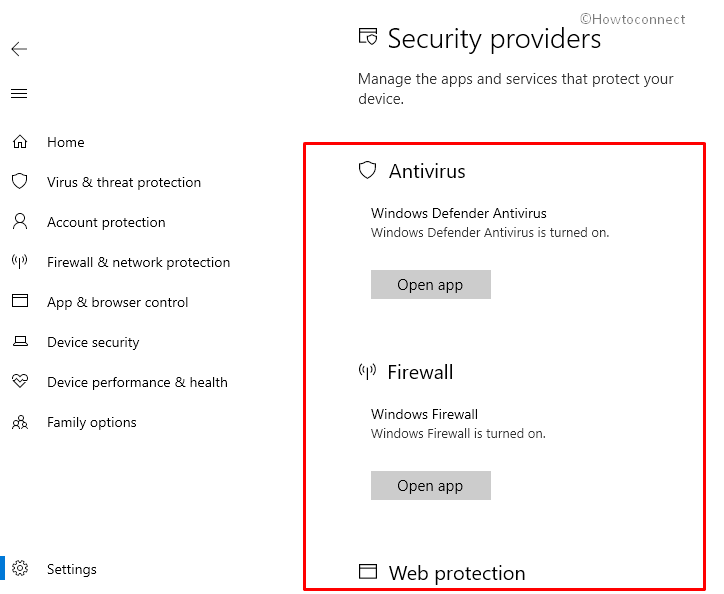Click the Firewall & network protection antenna icon
Image resolution: width=724 pixels, height=594 pixels.
19,262
